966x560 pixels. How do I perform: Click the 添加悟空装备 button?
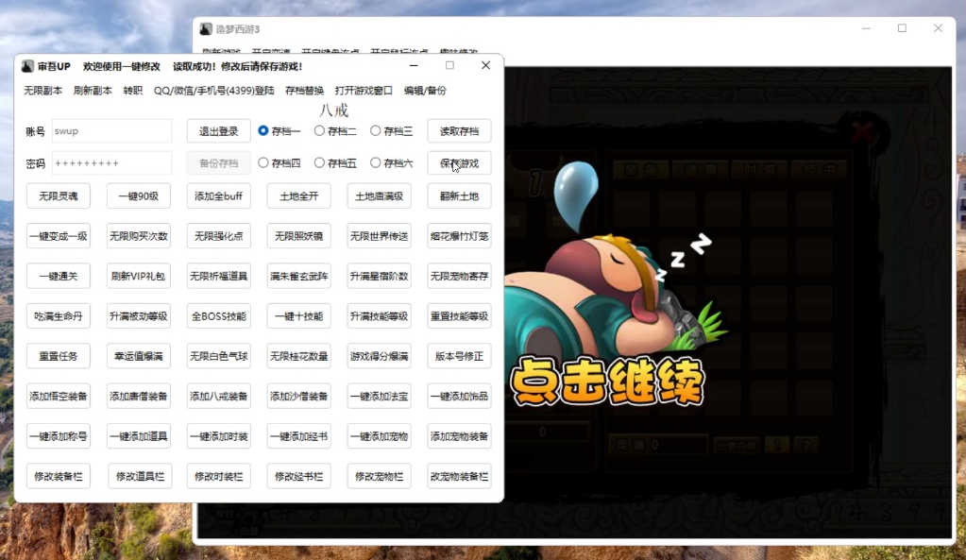point(59,396)
